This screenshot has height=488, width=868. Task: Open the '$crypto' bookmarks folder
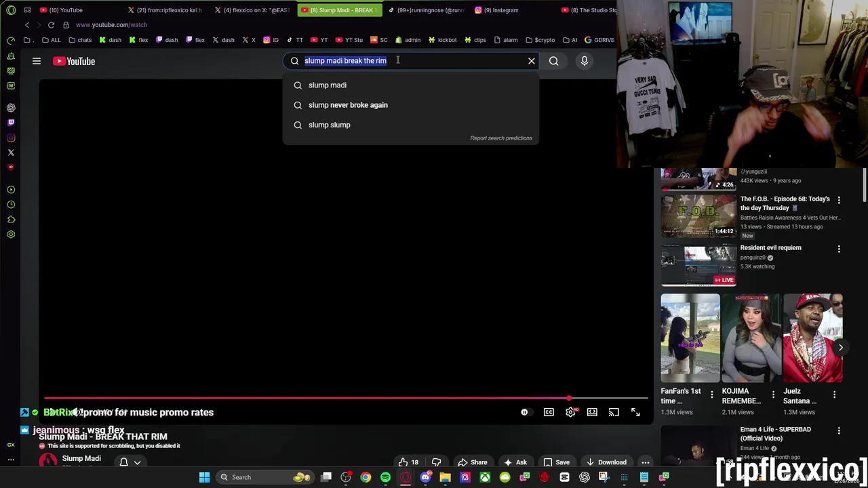(540, 40)
